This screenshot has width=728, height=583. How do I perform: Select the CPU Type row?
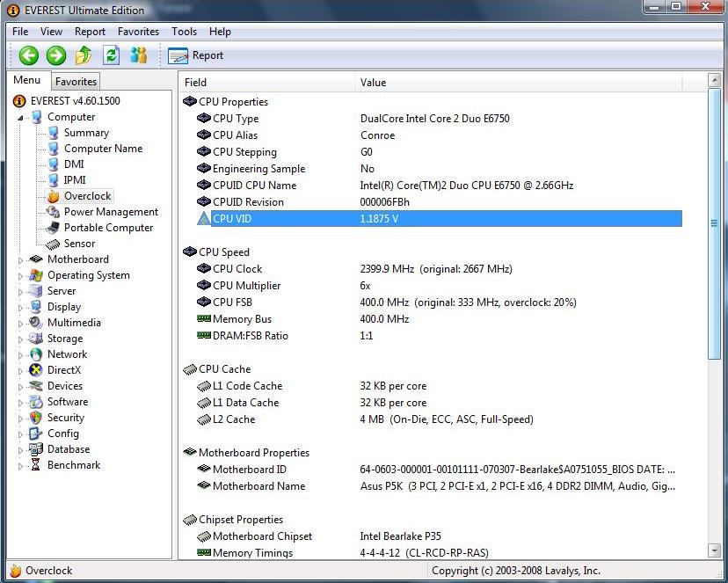click(440, 119)
